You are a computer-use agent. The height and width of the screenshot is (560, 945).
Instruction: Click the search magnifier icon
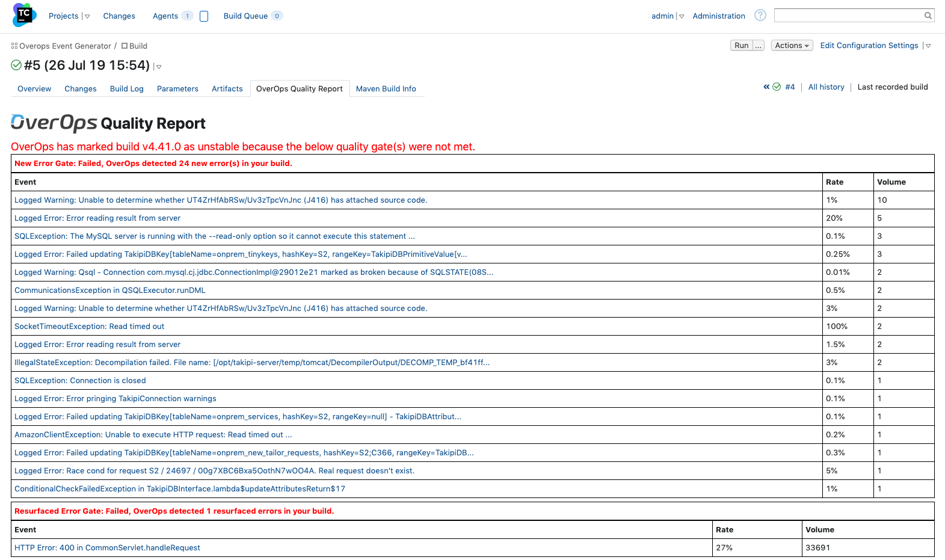click(x=928, y=16)
